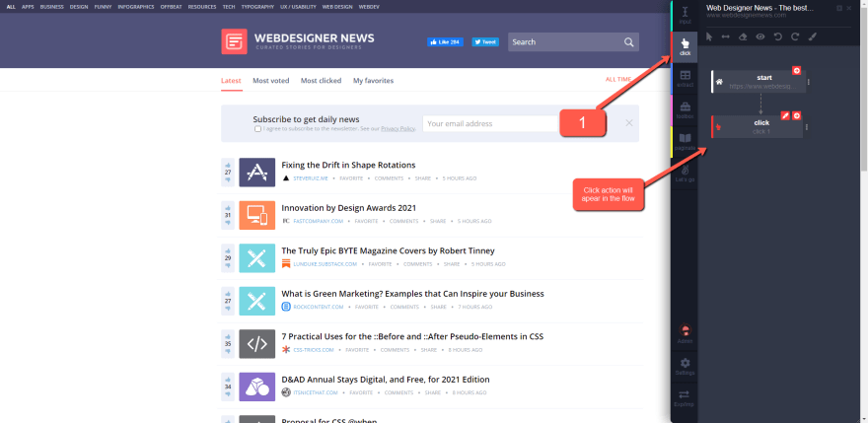Select the eraser tool in the toolbar

click(x=743, y=36)
